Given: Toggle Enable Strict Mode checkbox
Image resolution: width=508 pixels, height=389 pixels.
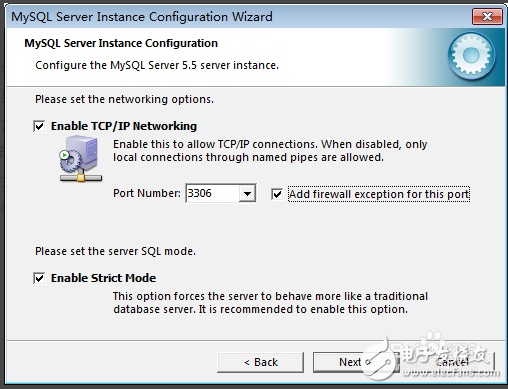Looking at the screenshot, I should click(x=39, y=278).
